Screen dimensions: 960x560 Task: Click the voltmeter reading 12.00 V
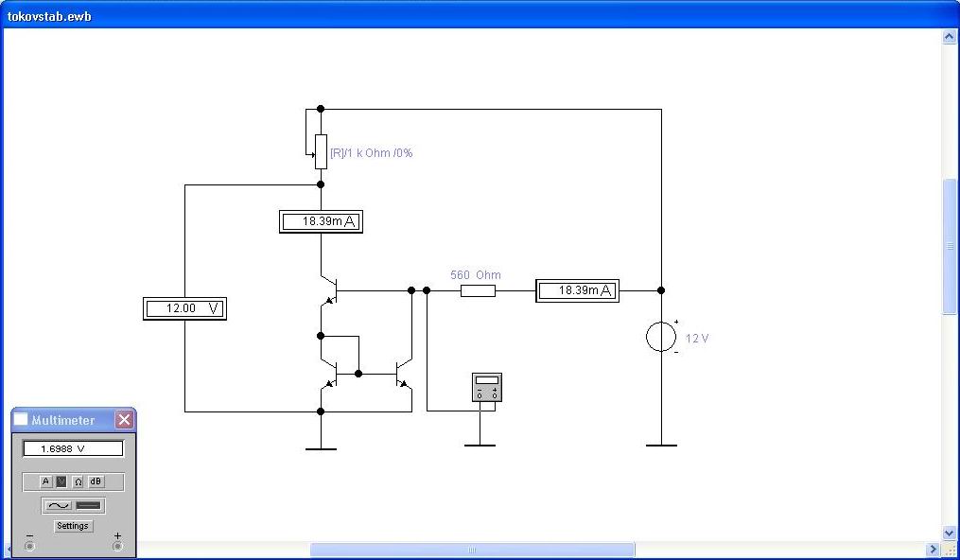click(x=184, y=308)
